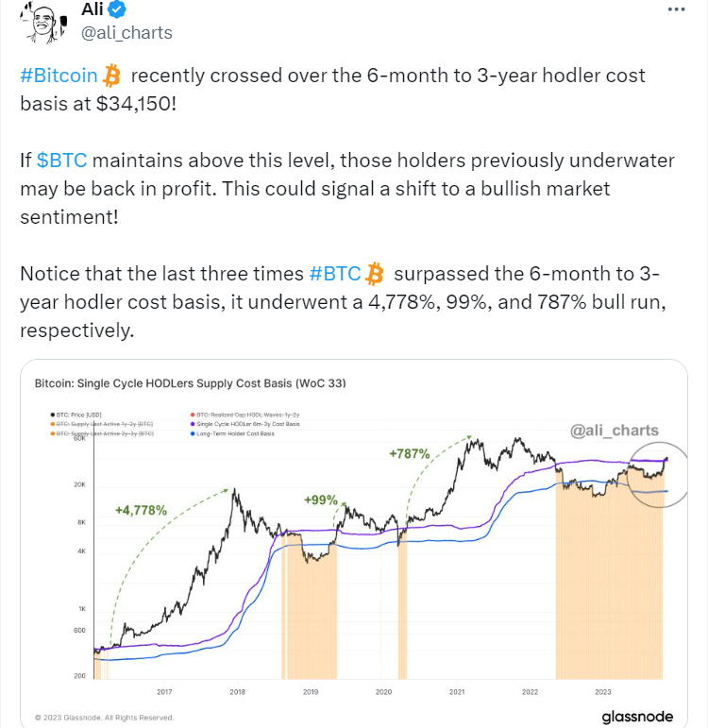Screen dimensions: 708x728
Task: Open the #Bitcoin hashtag link
Action: coord(59,76)
